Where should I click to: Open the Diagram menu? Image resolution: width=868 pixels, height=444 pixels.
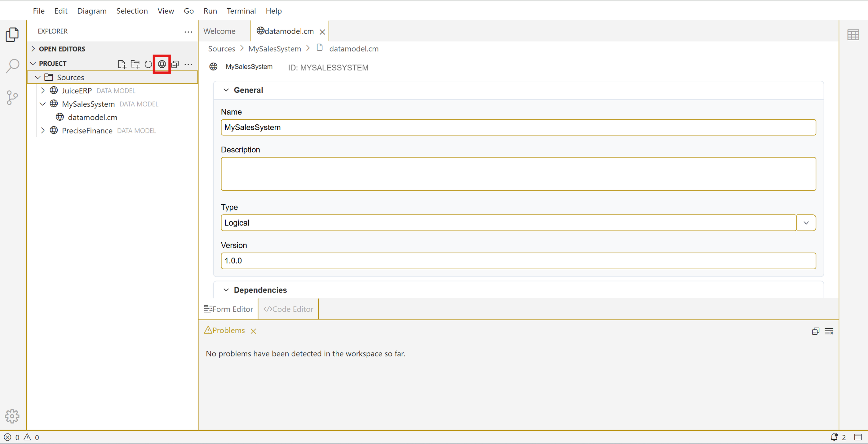pos(92,11)
